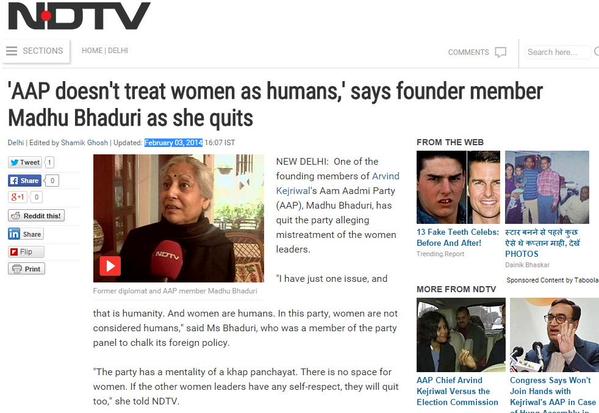This screenshot has height=413, width=599.
Task: Open the Sections hamburger menu
Action: 35,51
